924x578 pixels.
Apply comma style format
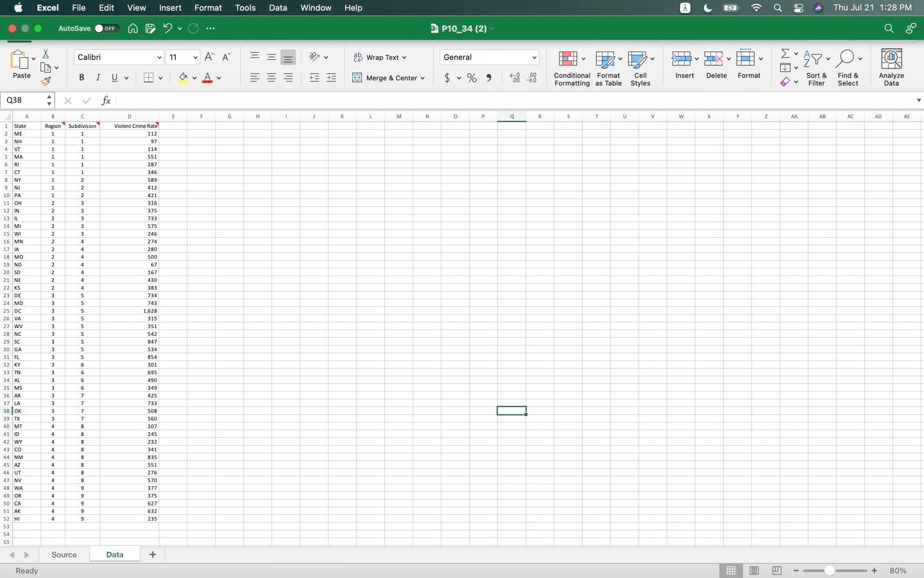489,78
